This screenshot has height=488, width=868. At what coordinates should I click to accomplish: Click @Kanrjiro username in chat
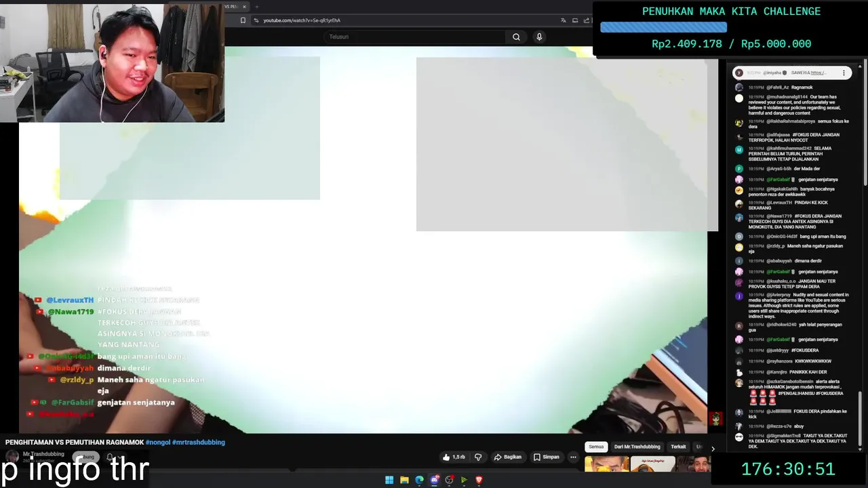point(777,372)
